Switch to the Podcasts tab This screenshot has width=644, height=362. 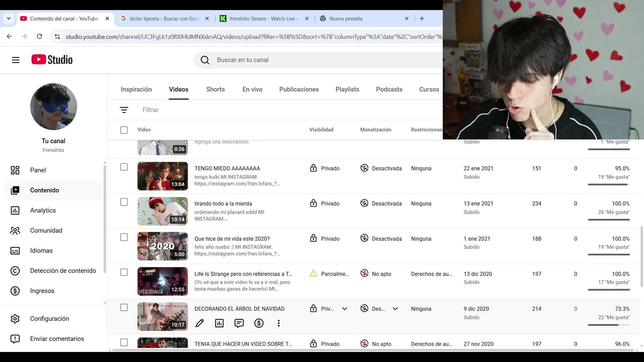point(389,89)
